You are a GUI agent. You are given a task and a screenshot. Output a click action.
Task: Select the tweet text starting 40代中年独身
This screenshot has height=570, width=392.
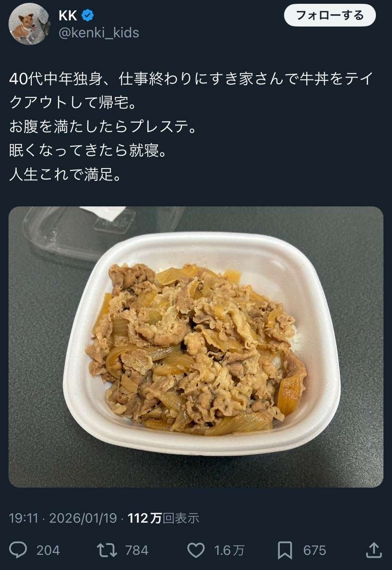192,127
